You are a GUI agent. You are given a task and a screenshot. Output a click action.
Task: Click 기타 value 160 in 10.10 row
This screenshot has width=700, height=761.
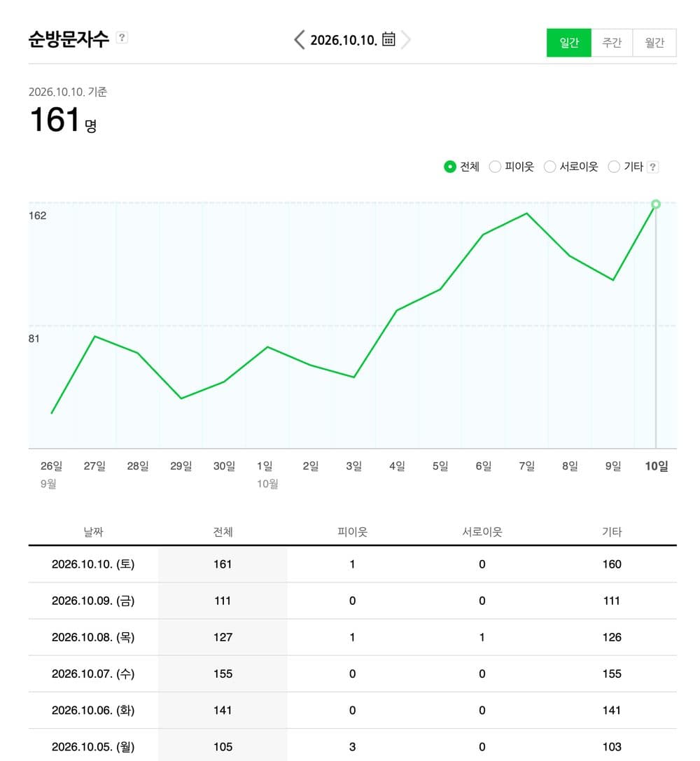click(612, 564)
